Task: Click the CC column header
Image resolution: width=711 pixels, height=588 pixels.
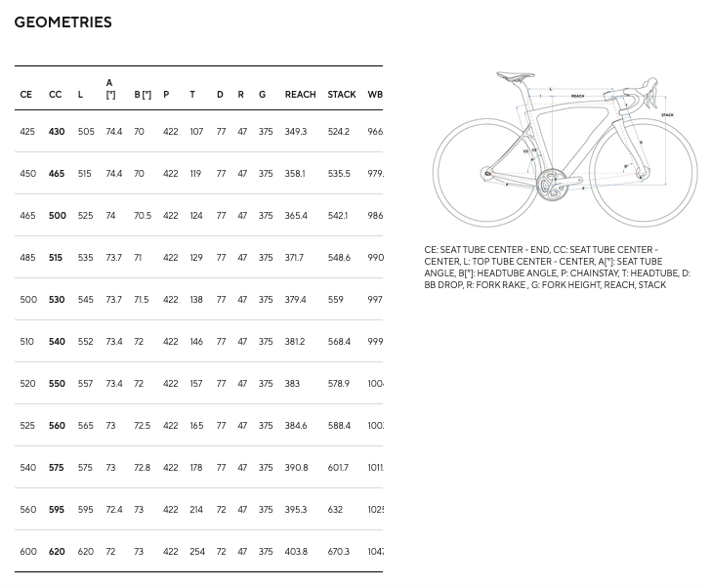Action: tap(56, 95)
